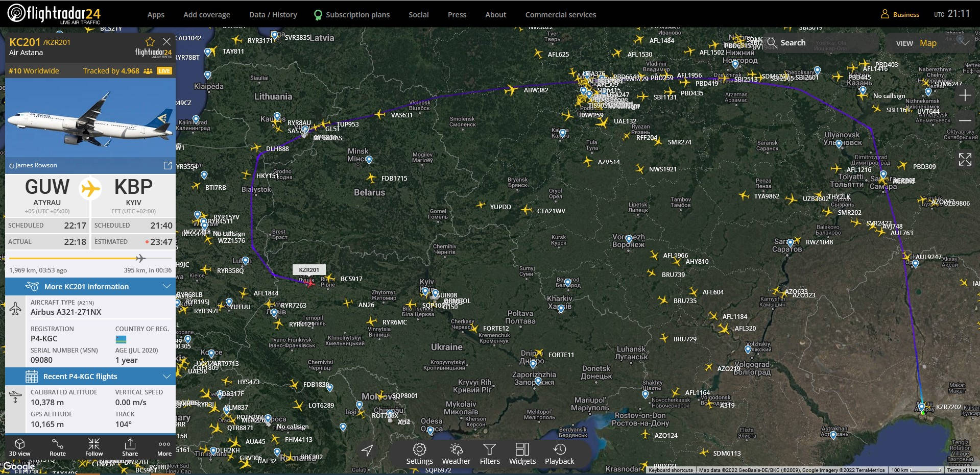Open the Press menu
Screen dimensions: 980x475
click(457, 15)
